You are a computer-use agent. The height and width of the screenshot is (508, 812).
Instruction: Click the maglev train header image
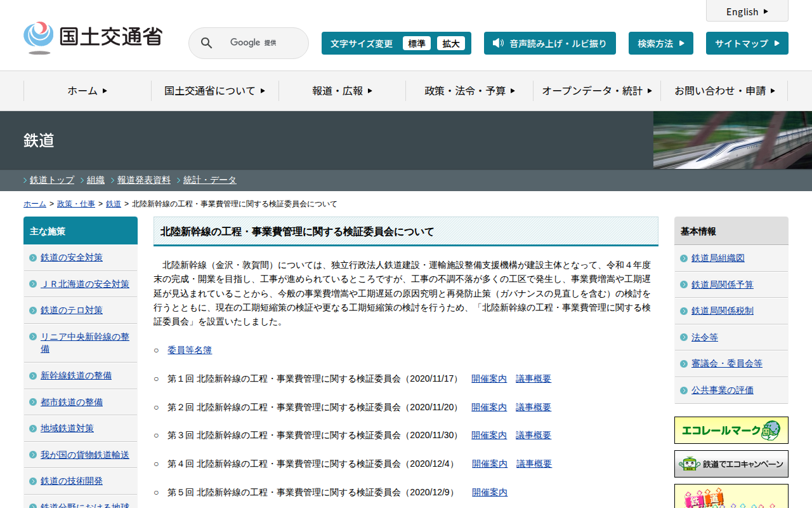[732, 140]
